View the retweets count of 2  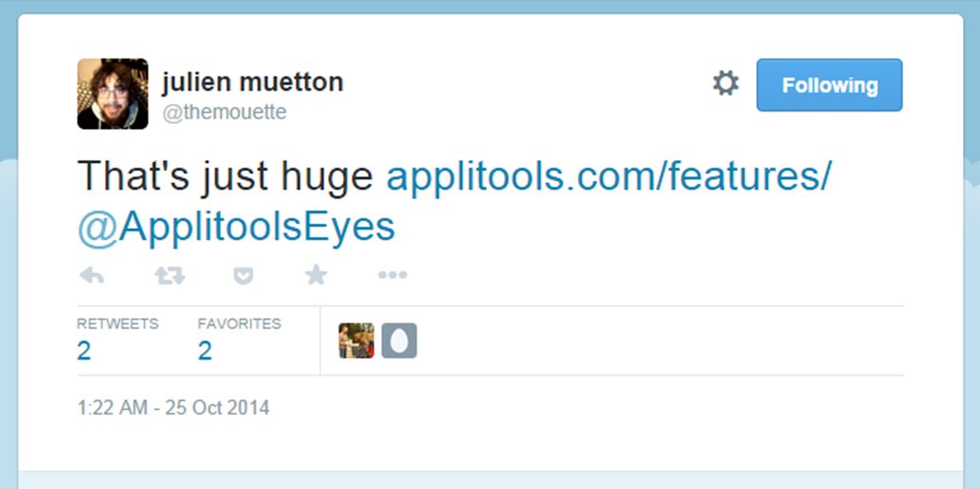pos(84,351)
